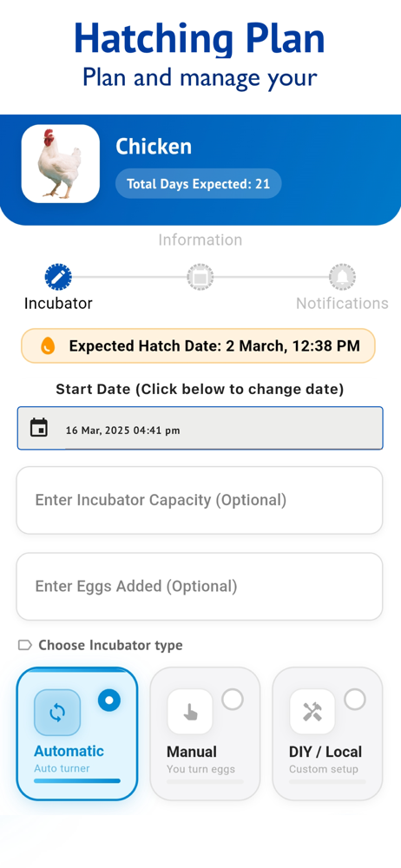This screenshot has width=401, height=868.
Task: Click the calendar icon in the Start Date field
Action: coord(39,428)
